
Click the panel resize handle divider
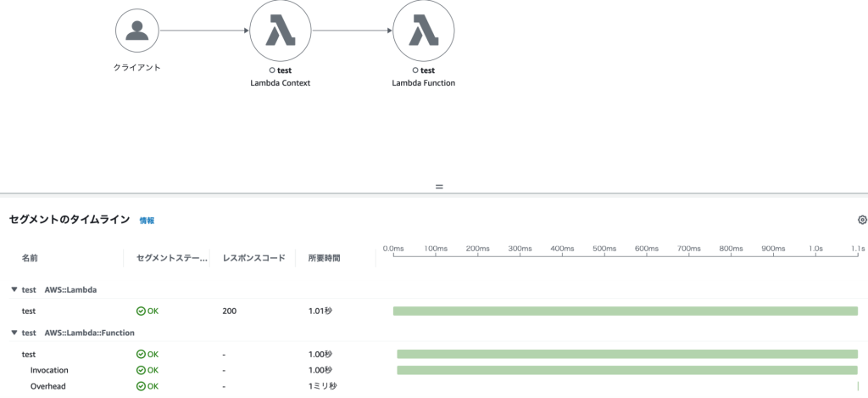[x=438, y=187]
